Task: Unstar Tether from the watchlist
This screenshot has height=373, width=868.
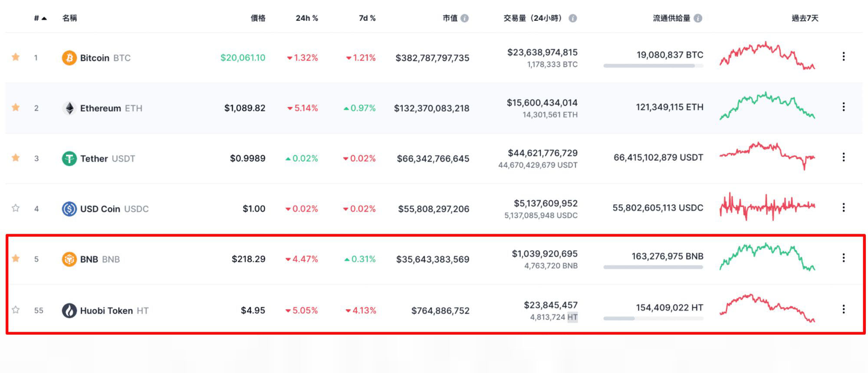Action: (x=16, y=157)
